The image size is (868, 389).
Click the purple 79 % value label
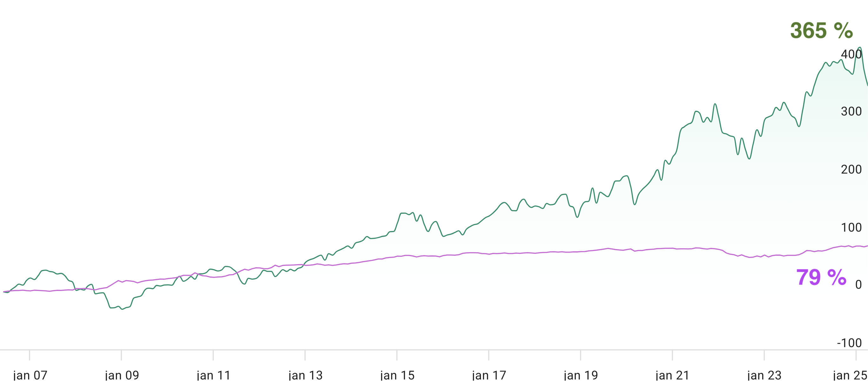point(821,278)
